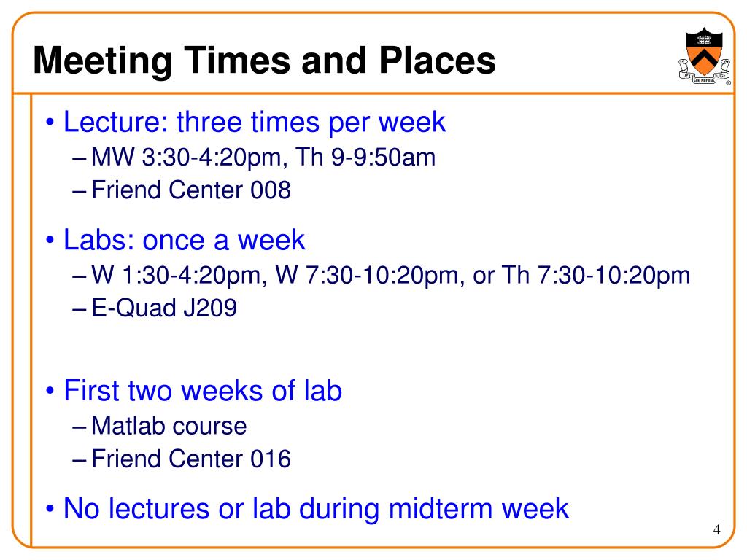
Task: Click the bullet dot before No lectures
Action: click(x=50, y=509)
